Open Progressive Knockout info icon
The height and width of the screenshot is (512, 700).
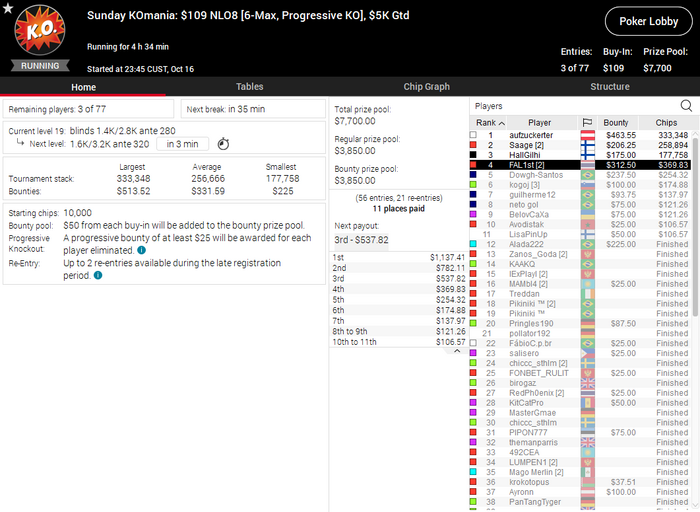click(x=142, y=250)
